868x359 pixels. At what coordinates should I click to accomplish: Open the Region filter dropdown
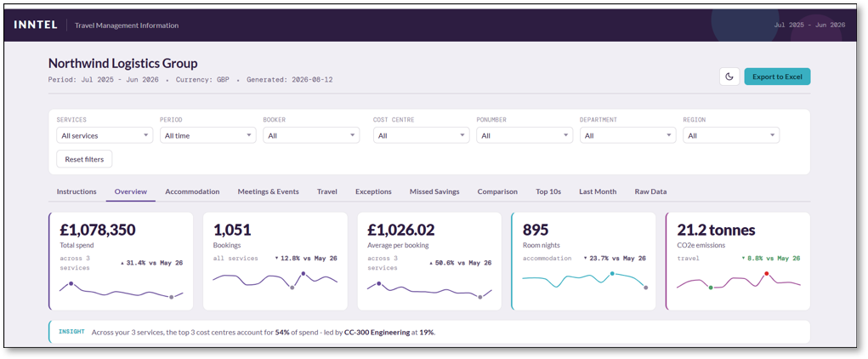point(731,135)
